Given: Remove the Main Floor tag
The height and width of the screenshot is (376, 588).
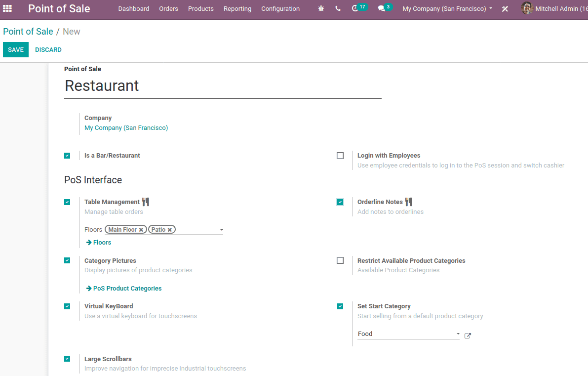Looking at the screenshot, I should coord(141,230).
